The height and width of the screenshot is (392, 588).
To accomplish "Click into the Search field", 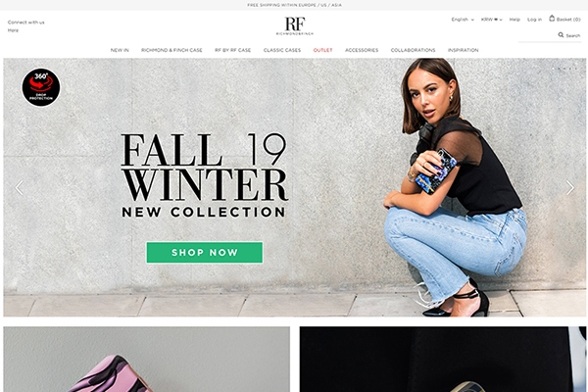I will coord(550,35).
